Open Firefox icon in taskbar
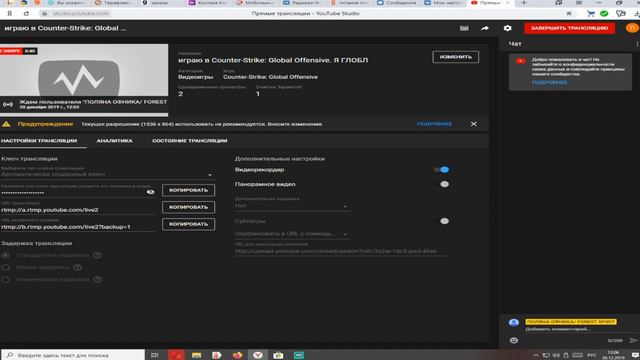The height and width of the screenshot is (360, 640). pos(237,355)
